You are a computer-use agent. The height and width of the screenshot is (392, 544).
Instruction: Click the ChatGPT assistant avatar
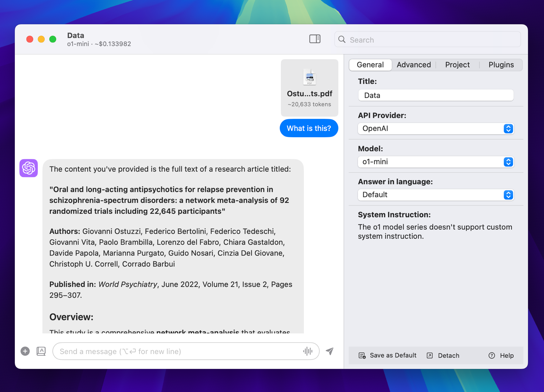28,168
